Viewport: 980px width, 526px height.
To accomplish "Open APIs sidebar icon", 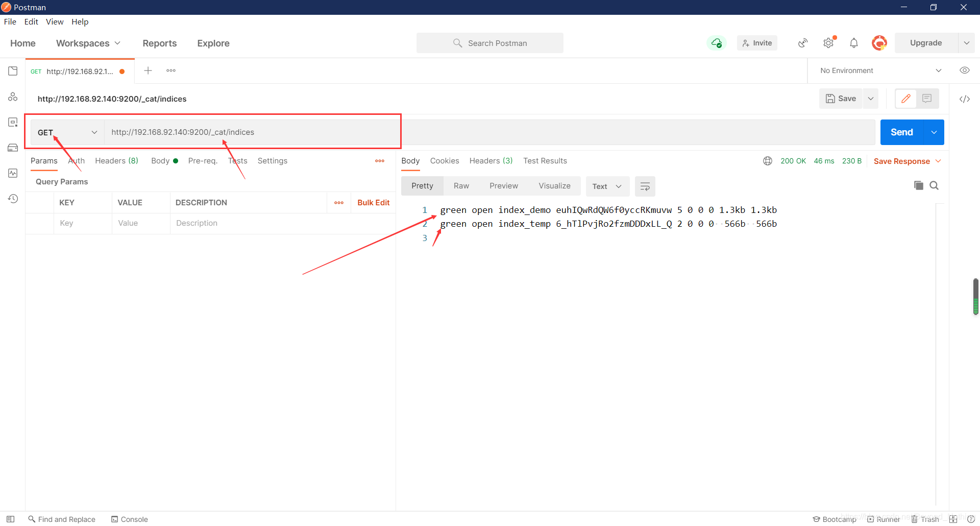I will pyautogui.click(x=13, y=97).
